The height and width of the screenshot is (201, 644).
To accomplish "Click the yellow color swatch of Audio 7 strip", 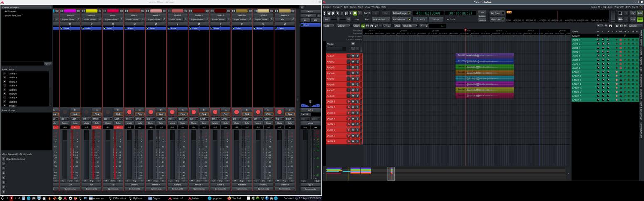I will tap(91, 11).
